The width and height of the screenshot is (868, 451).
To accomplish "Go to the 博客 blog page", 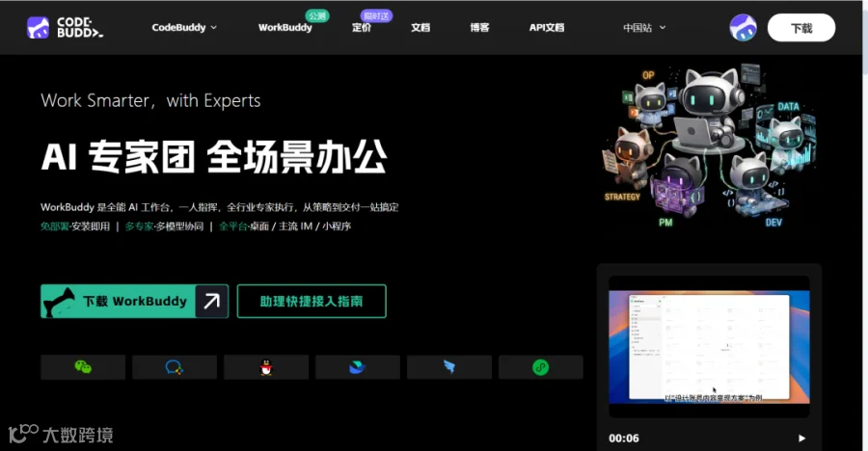I will (x=479, y=28).
